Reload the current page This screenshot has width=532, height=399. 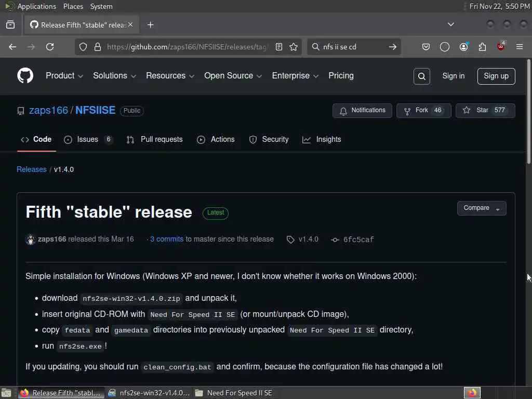(50, 47)
